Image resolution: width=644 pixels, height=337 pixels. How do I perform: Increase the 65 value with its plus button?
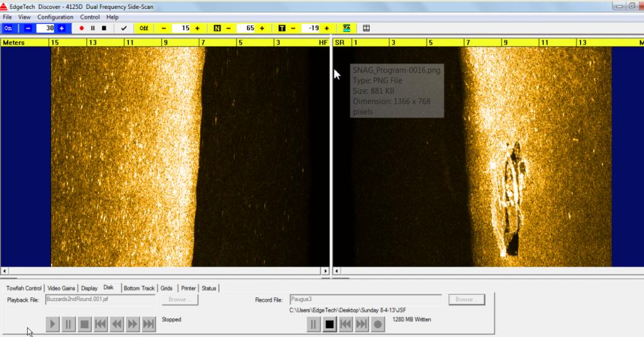(x=262, y=28)
